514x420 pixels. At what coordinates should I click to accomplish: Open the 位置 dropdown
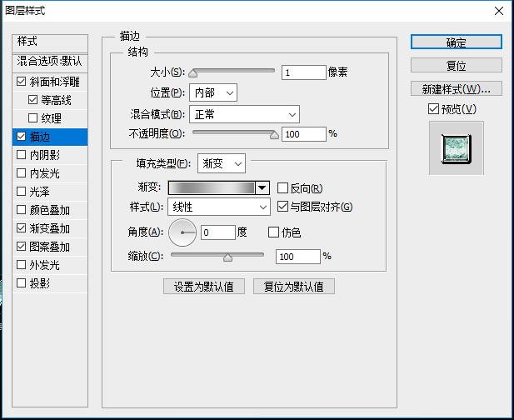pyautogui.click(x=213, y=92)
